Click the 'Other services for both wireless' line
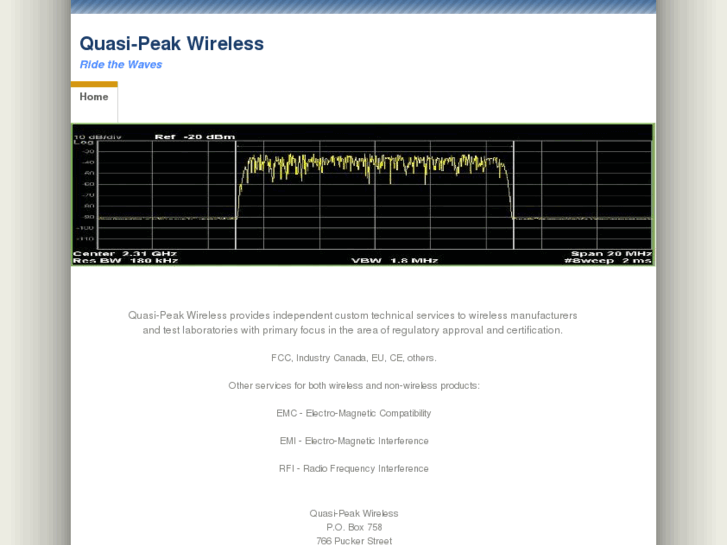 point(354,385)
